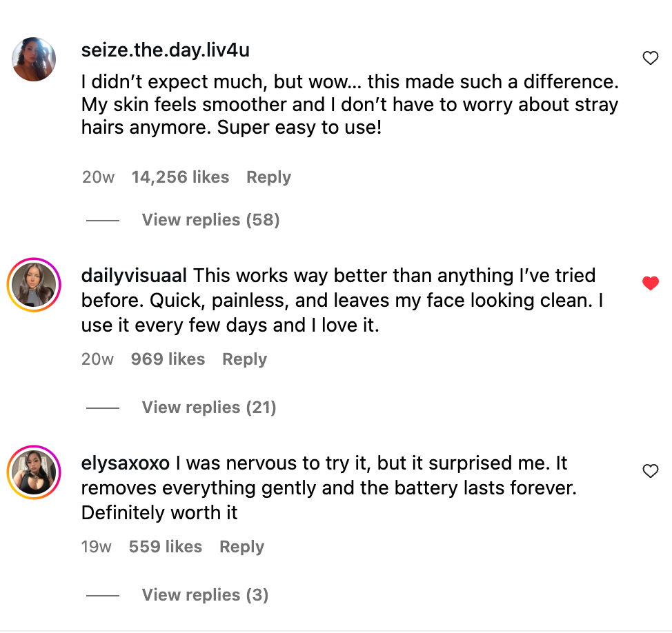Open dailyvisuaal's story ring avatar
The height and width of the screenshot is (633, 672).
coord(34,285)
